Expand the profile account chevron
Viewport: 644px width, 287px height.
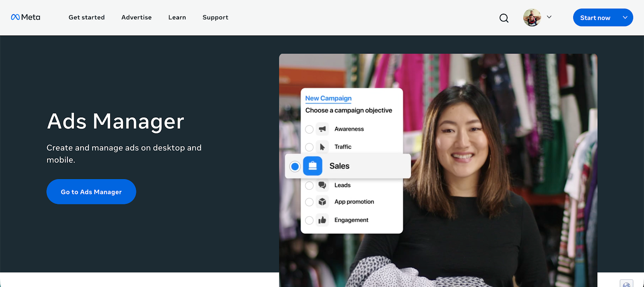click(x=549, y=17)
